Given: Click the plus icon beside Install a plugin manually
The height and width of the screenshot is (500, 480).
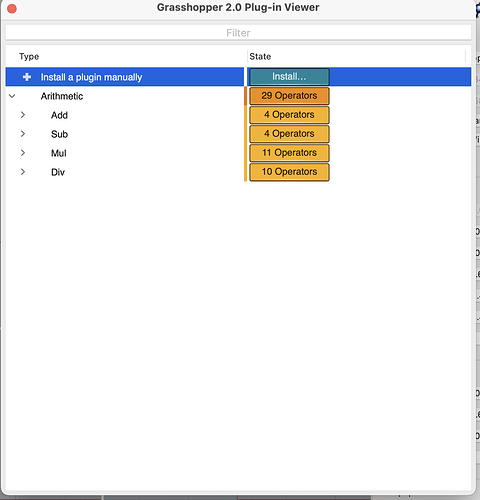Looking at the screenshot, I should coord(27,77).
